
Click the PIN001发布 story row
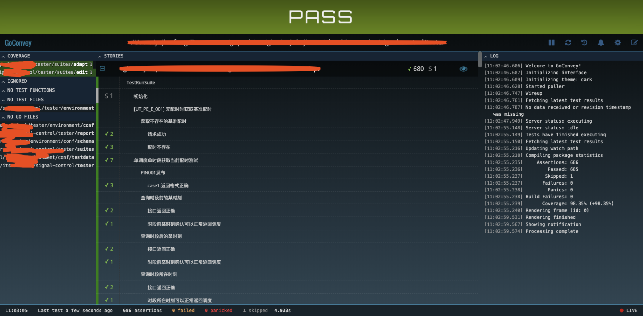tap(288, 173)
